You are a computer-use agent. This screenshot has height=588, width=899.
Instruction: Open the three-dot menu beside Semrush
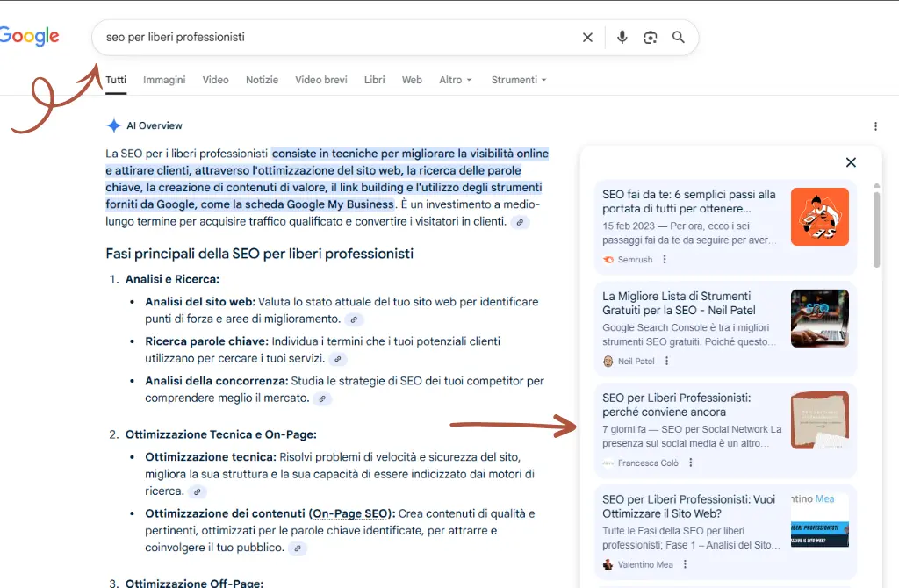pos(665,259)
